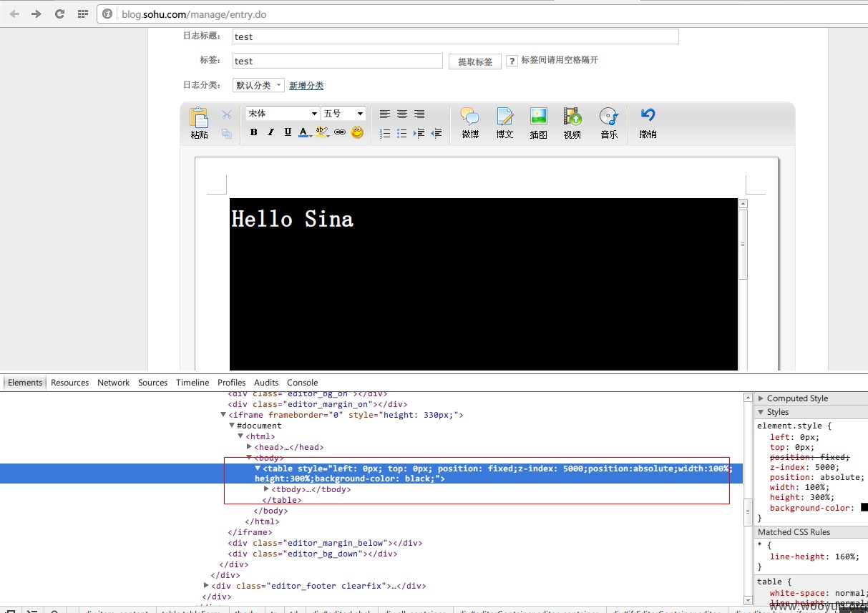Click the 'Hello Sina' text in editor
The width and height of the screenshot is (868, 613).
[x=292, y=218]
